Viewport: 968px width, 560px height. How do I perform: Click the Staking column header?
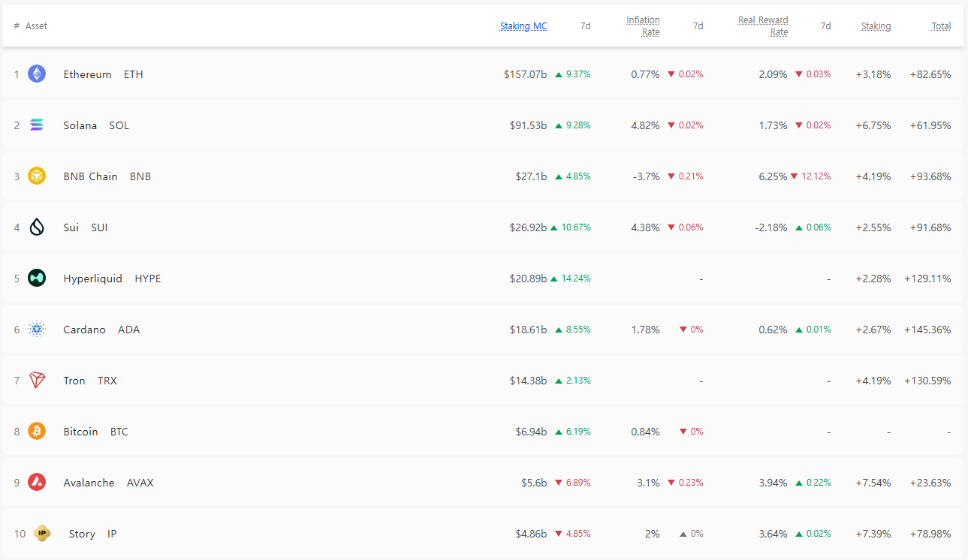876,26
